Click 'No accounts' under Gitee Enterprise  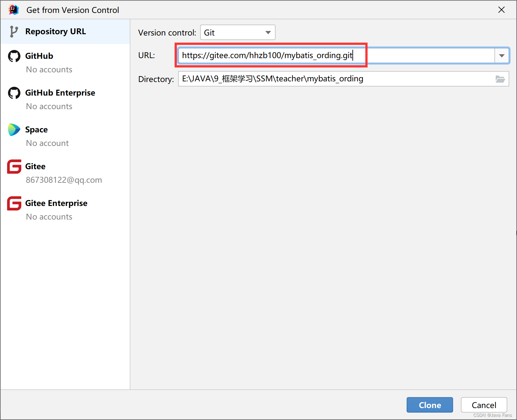click(x=49, y=217)
